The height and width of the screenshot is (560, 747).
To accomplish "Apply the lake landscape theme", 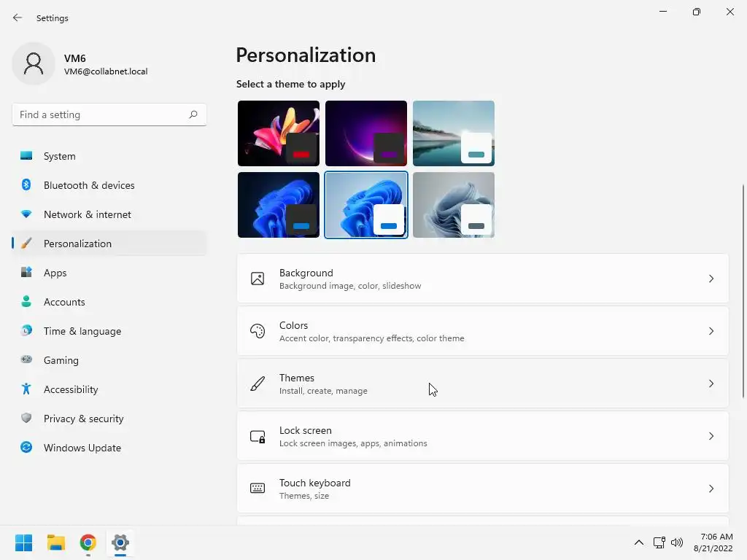I will coord(454,133).
